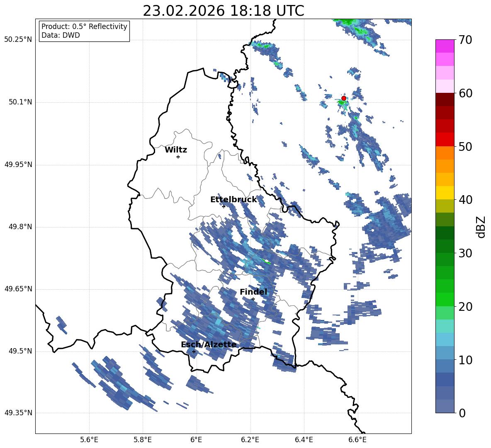Click the 5.8°E longitude label
The height and width of the screenshot is (448, 491).
coord(143,440)
